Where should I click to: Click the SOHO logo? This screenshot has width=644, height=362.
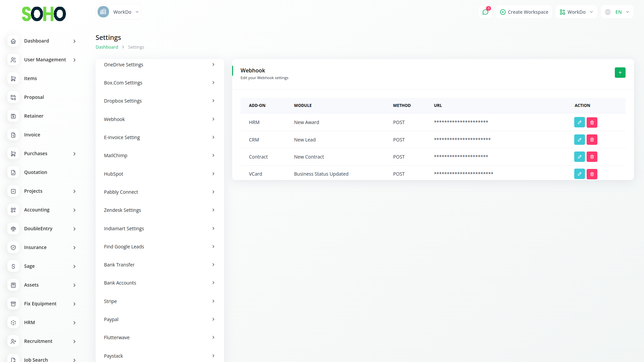click(x=44, y=14)
